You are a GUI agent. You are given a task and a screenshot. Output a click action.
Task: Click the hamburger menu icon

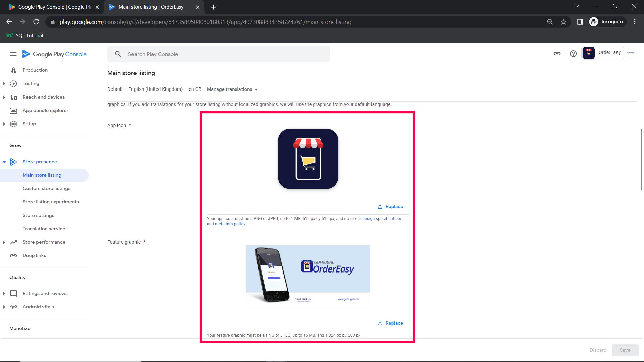13,54
